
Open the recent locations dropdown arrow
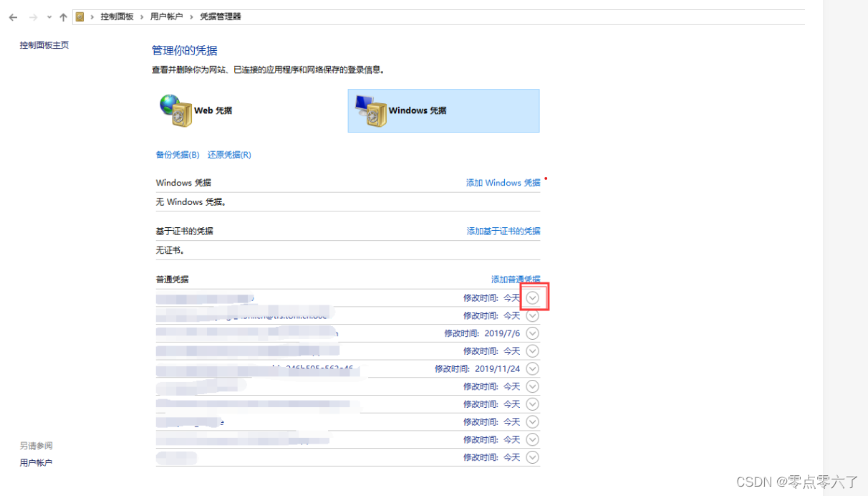pyautogui.click(x=49, y=17)
